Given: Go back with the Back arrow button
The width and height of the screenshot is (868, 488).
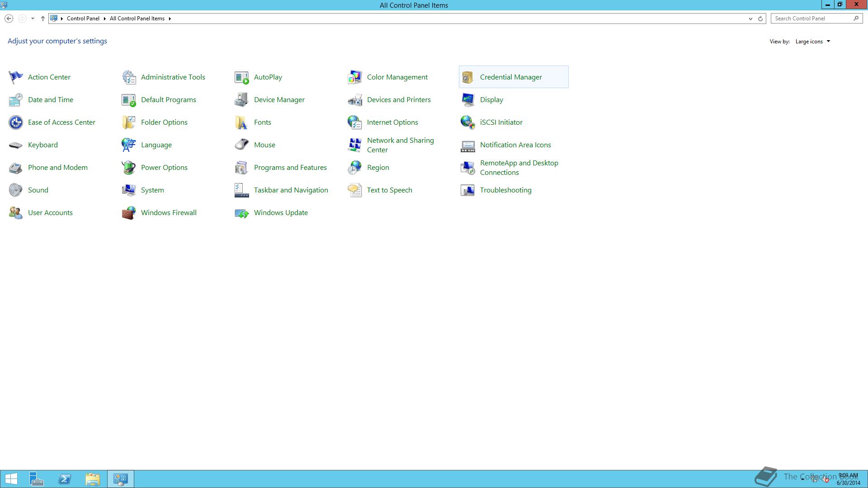Looking at the screenshot, I should (9, 19).
